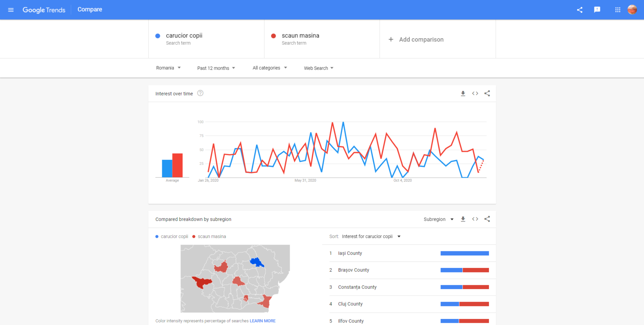
Task: Click the LEARN MORE link
Action: (x=262, y=321)
